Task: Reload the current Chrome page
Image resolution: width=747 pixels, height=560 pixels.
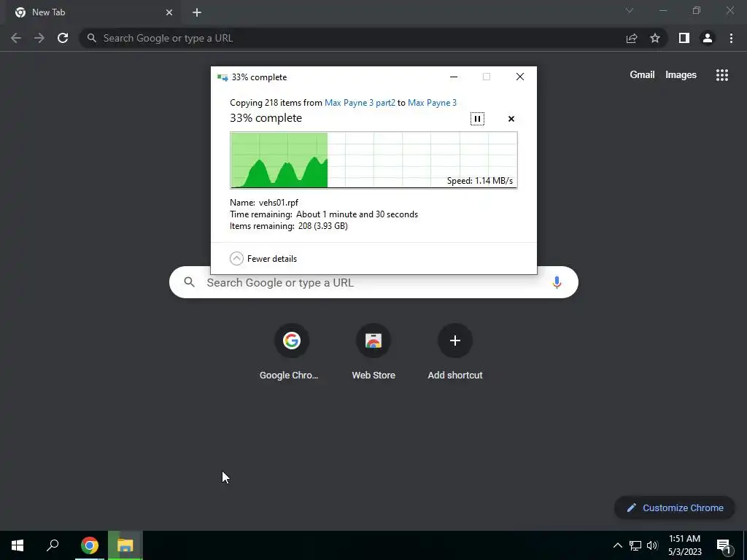Action: 63,38
